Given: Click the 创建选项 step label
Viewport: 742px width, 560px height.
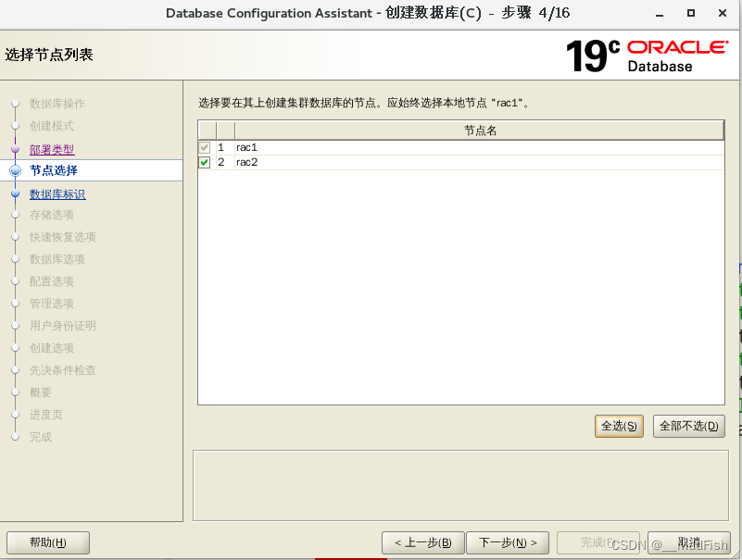Looking at the screenshot, I should [52, 348].
